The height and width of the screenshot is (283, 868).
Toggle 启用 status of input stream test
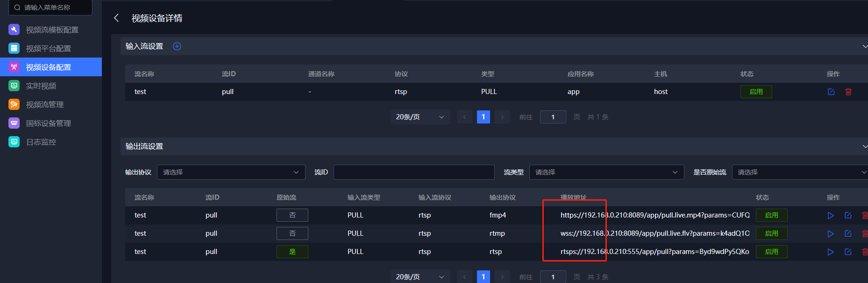756,92
